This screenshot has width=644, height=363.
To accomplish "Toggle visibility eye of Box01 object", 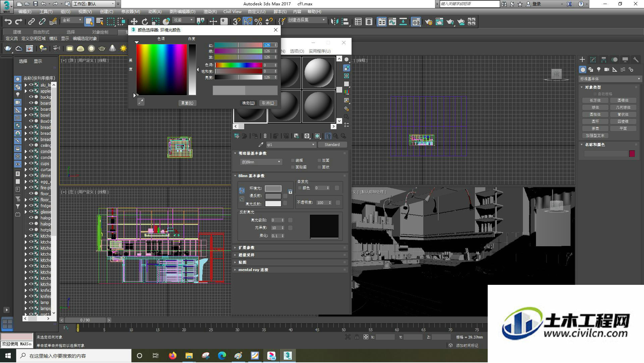I will pos(31,121).
